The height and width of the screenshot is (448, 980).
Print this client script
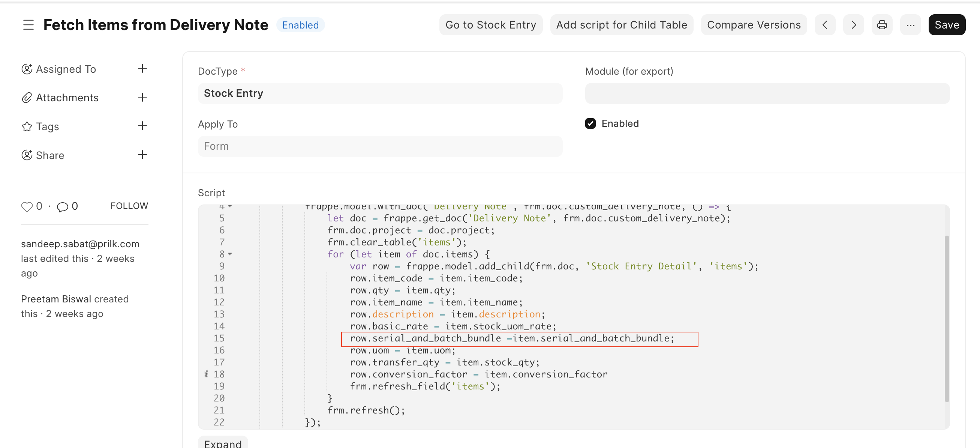(882, 25)
